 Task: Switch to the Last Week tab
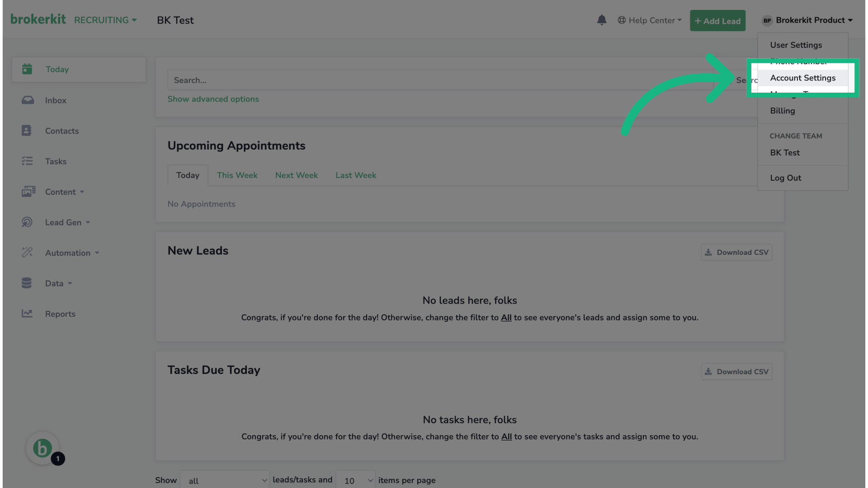coord(356,175)
